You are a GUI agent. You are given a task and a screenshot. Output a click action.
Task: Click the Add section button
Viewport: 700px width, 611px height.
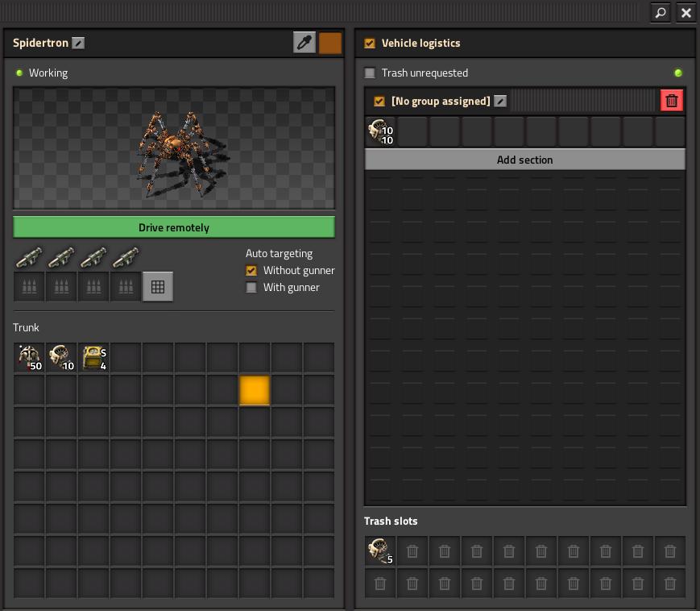click(525, 160)
